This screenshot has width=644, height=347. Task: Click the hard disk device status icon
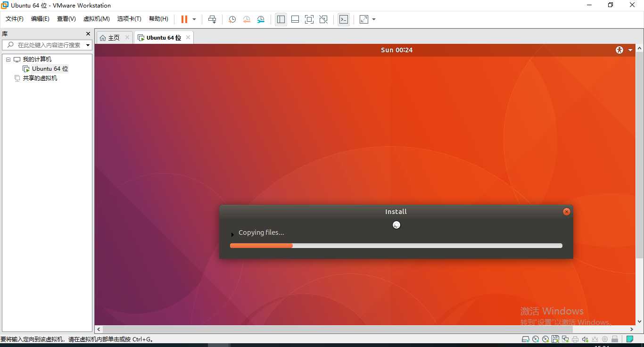(x=526, y=339)
